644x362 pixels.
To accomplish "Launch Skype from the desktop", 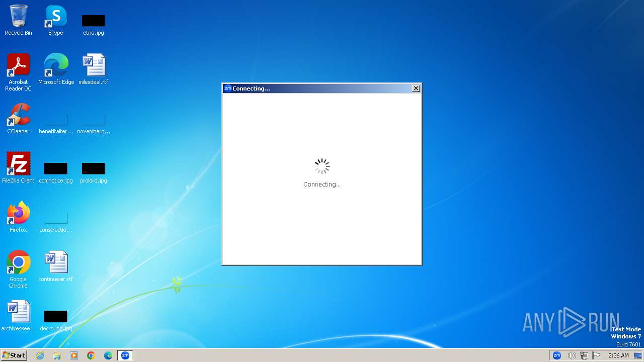I will (56, 20).
